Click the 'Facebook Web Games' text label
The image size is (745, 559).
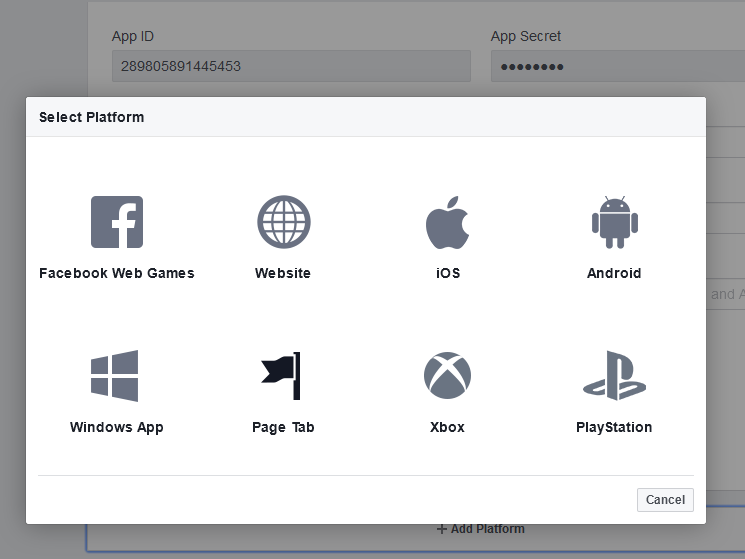point(117,273)
